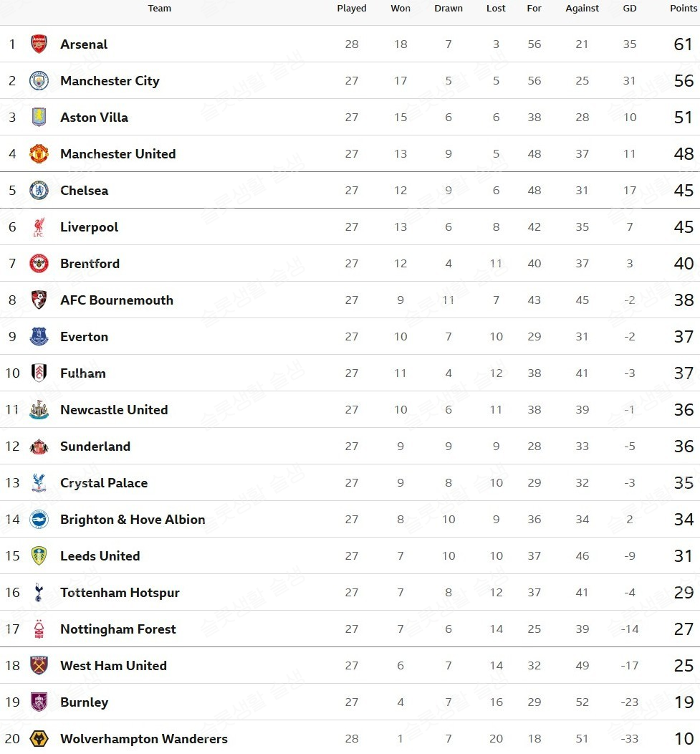Click the Liverpool club crest icon
The height and width of the screenshot is (754, 700).
point(39,227)
